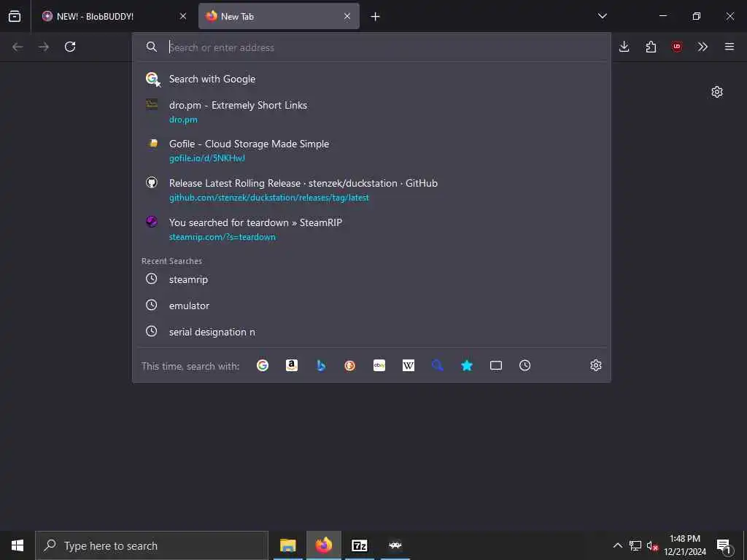Open the Downloads panel
Viewport: 747px width, 560px height.
[x=624, y=47]
